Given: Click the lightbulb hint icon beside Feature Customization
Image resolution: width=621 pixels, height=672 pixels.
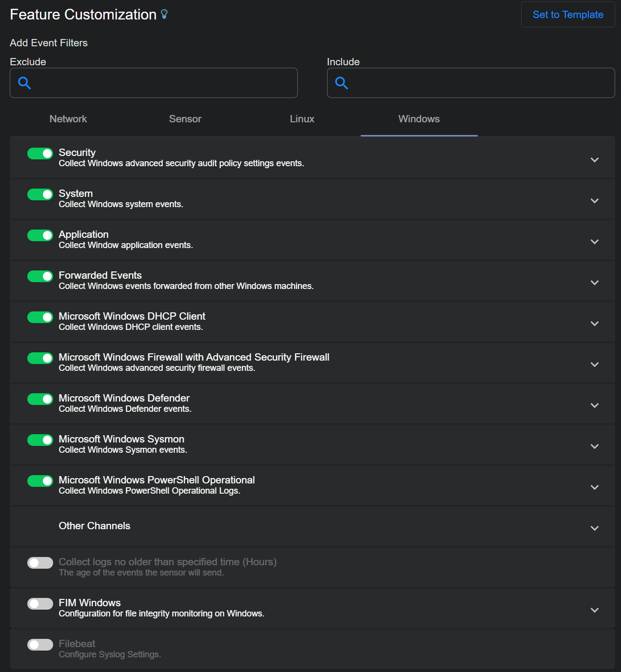Looking at the screenshot, I should click(x=164, y=15).
